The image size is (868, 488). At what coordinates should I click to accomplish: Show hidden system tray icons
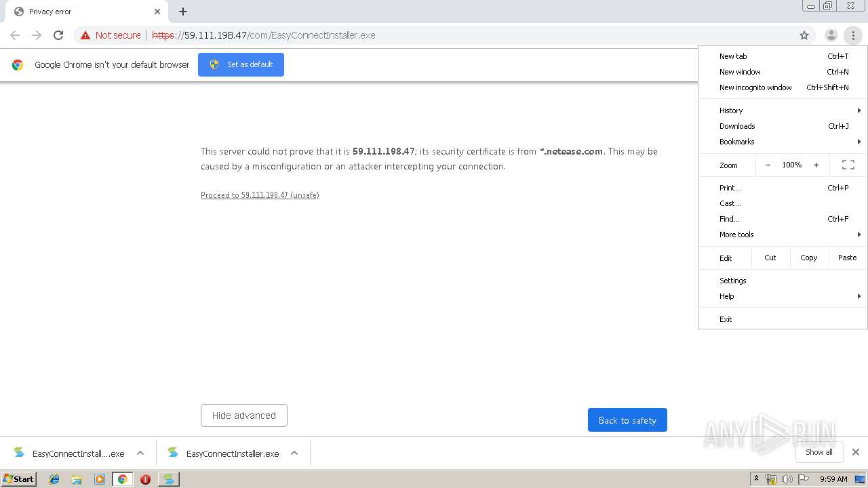(x=756, y=479)
